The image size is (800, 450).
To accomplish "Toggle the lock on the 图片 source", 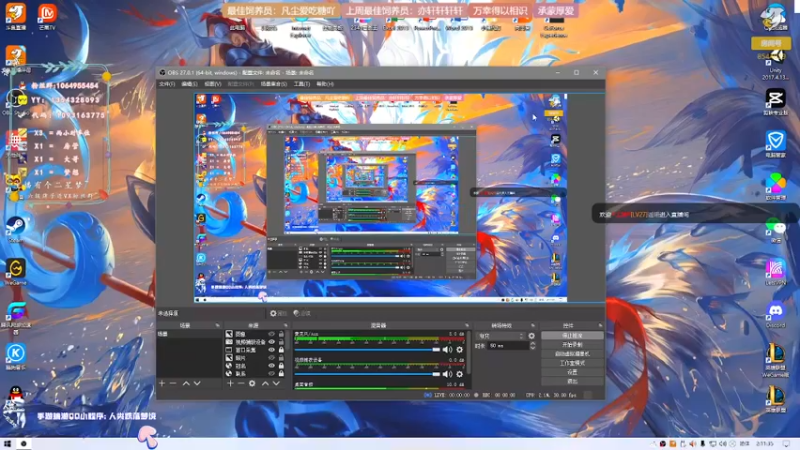I will pyautogui.click(x=281, y=358).
